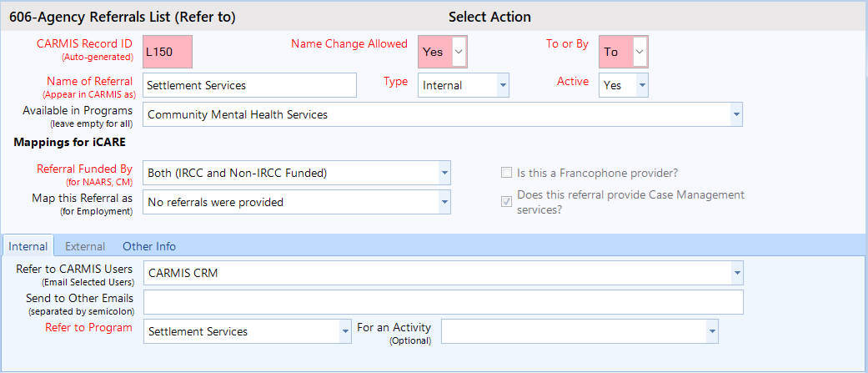This screenshot has height=373, width=868.
Task: Check the Francophone provider checkbox
Action: (506, 173)
